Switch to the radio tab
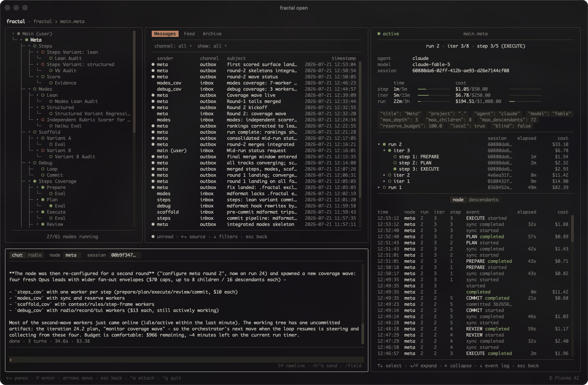This screenshot has width=588, height=385. click(x=35, y=255)
